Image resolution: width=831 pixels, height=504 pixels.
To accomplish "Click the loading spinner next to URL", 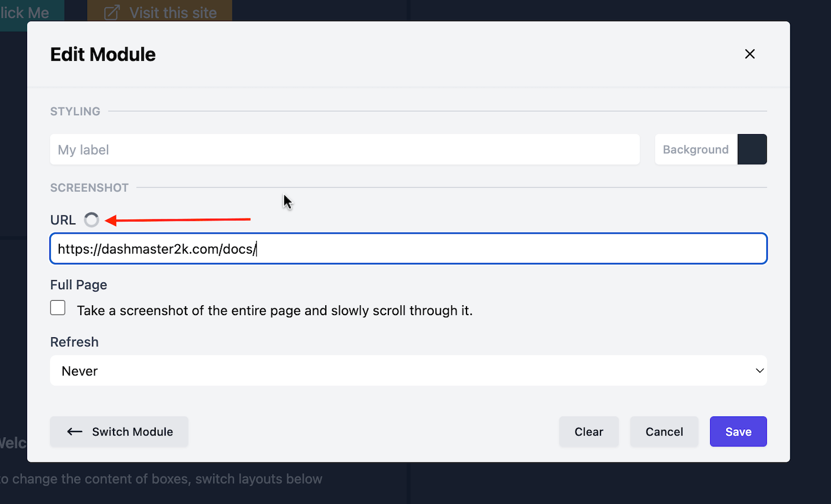I will [x=91, y=220].
